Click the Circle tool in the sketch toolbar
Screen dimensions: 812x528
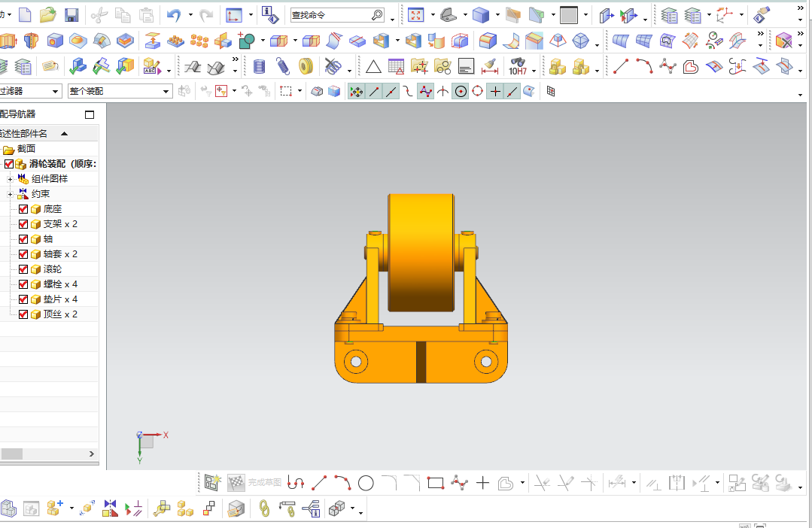tap(366, 484)
